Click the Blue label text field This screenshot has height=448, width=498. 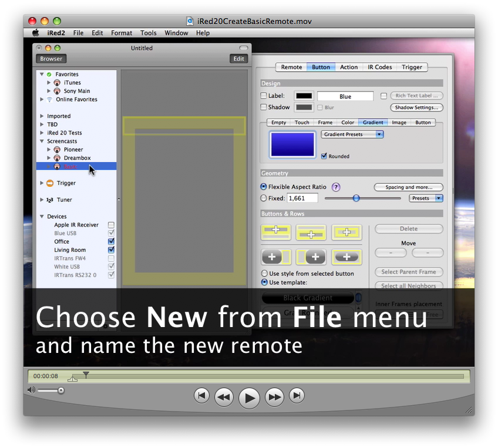tap(345, 96)
